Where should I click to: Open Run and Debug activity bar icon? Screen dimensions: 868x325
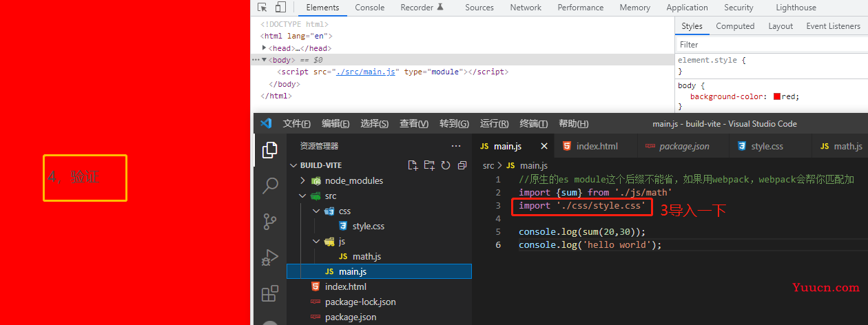(271, 258)
